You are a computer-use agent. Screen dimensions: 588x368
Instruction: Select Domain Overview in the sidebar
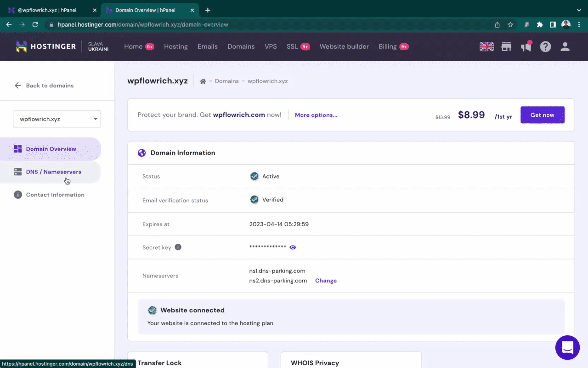pos(51,149)
